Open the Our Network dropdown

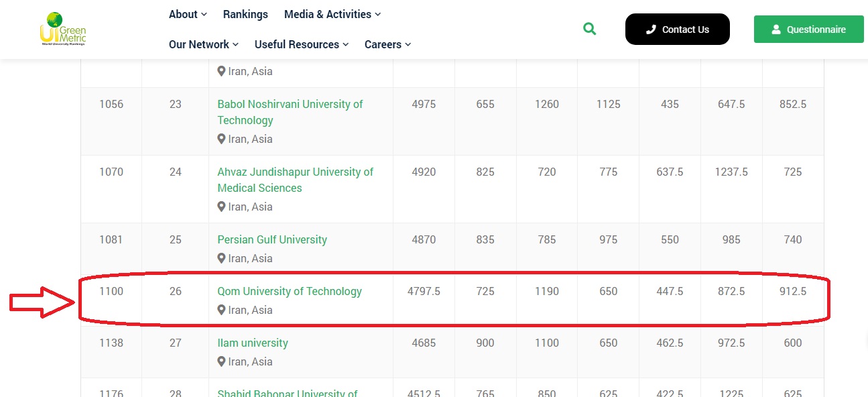[203, 44]
